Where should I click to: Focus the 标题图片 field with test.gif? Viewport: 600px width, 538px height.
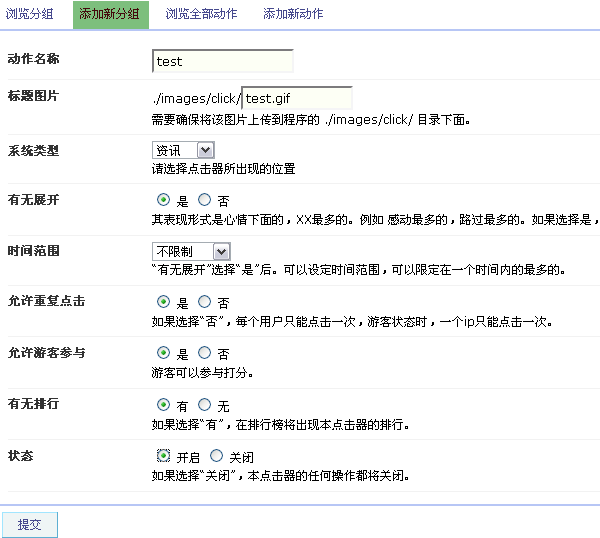coord(297,98)
